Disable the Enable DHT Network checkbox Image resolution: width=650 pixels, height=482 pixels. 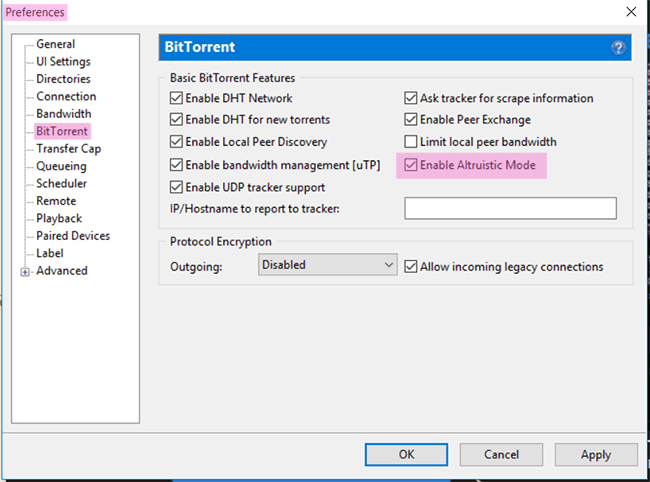[x=176, y=98]
